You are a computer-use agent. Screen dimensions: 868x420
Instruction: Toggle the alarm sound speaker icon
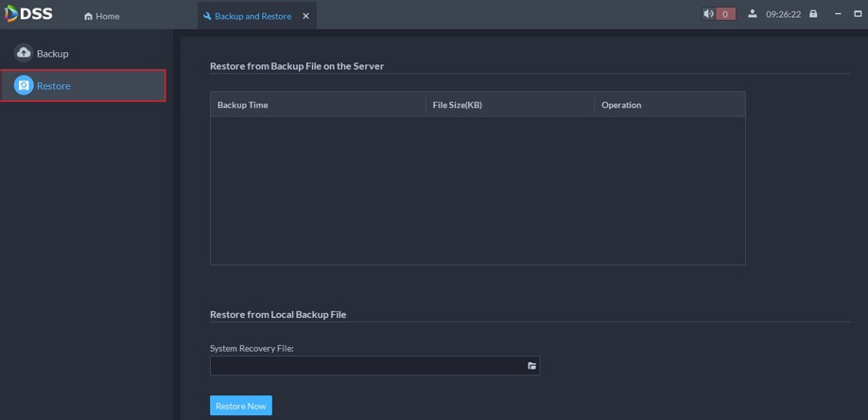708,14
